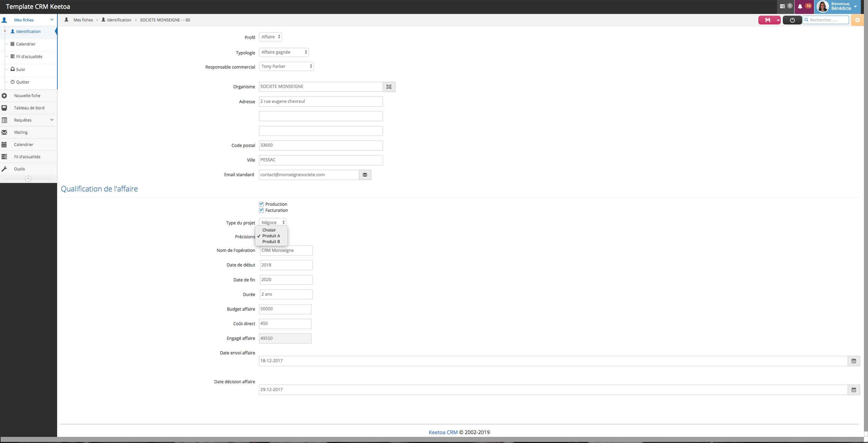Uncheck the Facturation checkbox

(261, 210)
